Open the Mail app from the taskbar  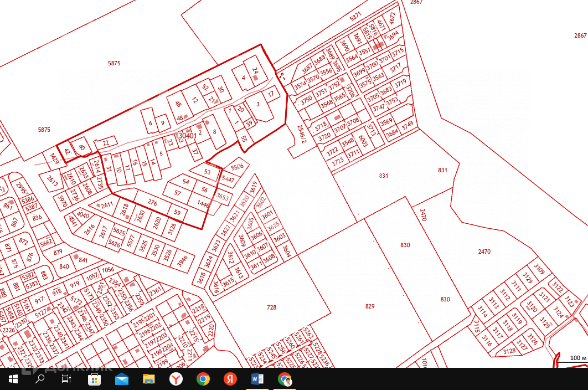tap(121, 379)
